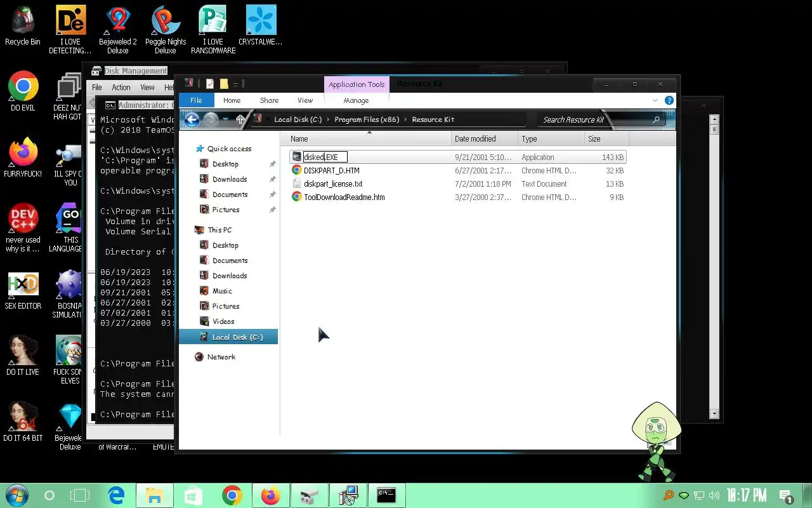Open Explorer Help question mark icon
812x508 pixels.
(669, 100)
